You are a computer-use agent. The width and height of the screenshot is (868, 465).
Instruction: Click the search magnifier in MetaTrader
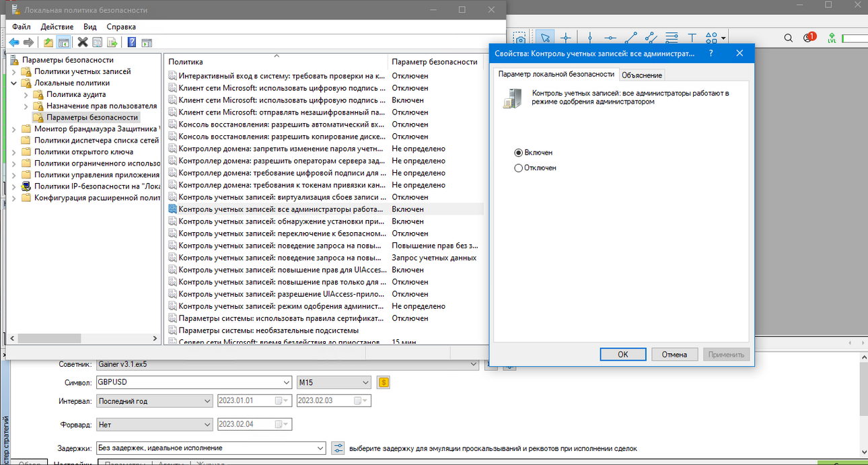[x=789, y=38]
